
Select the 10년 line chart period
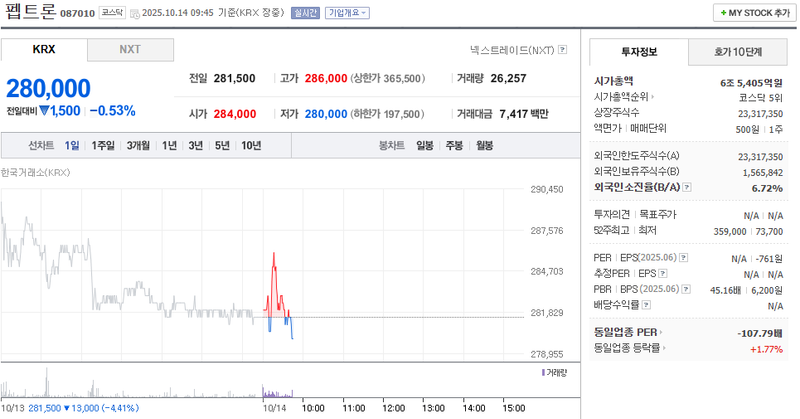[250, 146]
